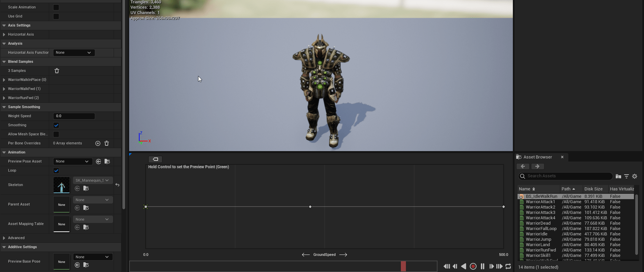Select the rightmost blend sample point at 500
Screen dimensions: 644x272
[503, 207]
